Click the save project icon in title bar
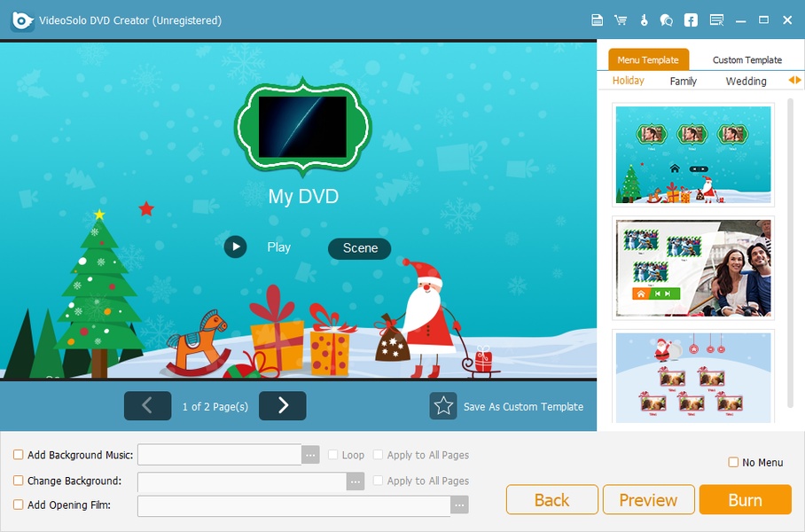 pyautogui.click(x=597, y=20)
